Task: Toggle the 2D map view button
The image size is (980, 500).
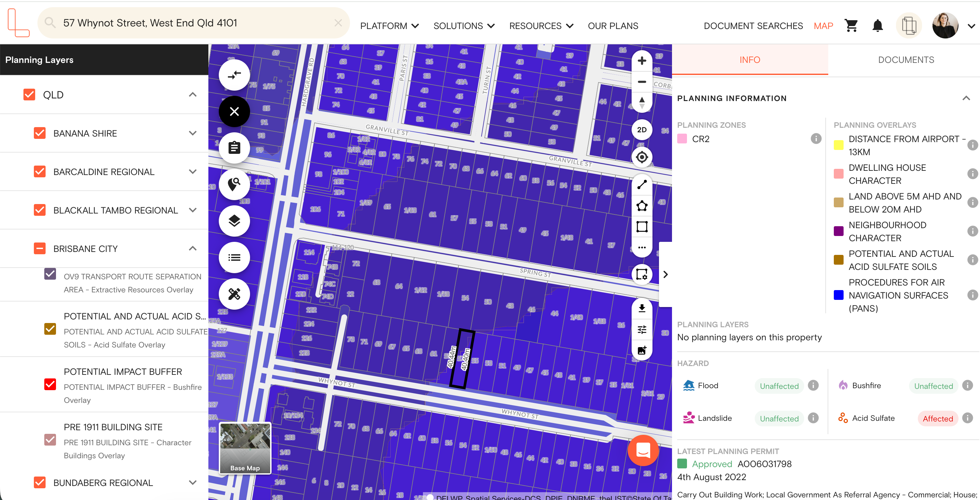Action: (x=641, y=130)
